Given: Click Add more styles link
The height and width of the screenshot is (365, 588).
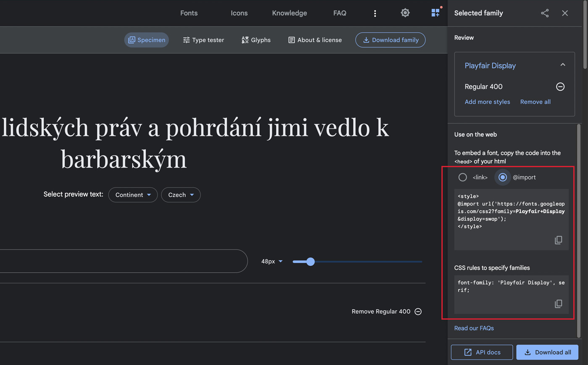Looking at the screenshot, I should (x=487, y=102).
